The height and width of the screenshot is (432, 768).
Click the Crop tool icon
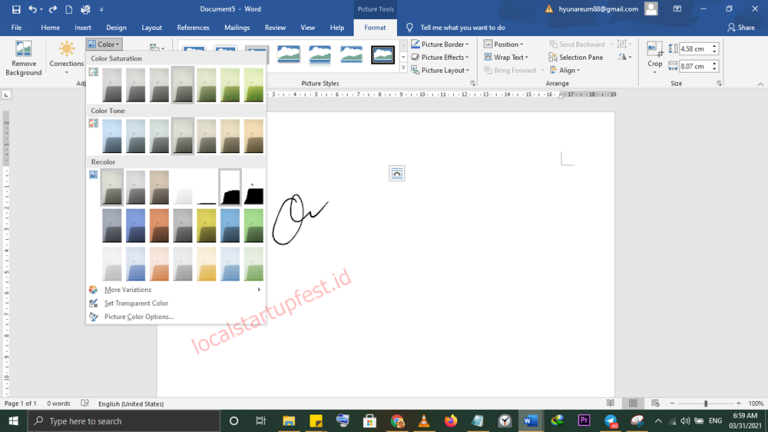pyautogui.click(x=654, y=49)
